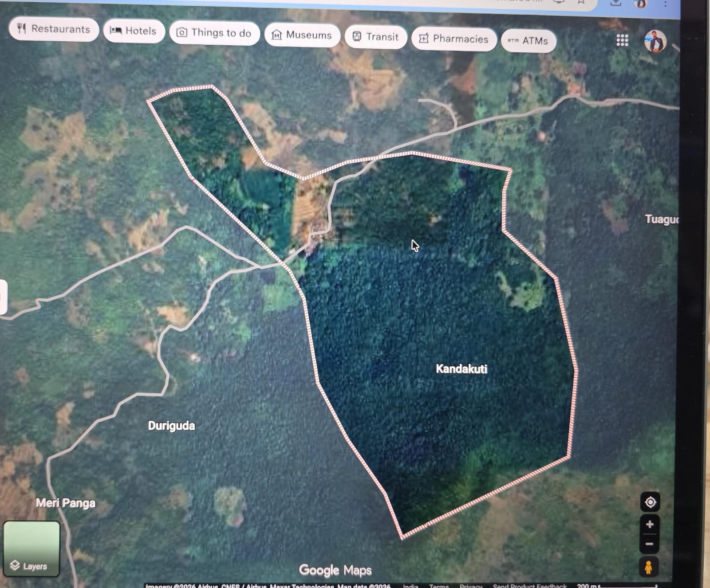
Task: Click the Duriguda place label
Action: [x=171, y=426]
